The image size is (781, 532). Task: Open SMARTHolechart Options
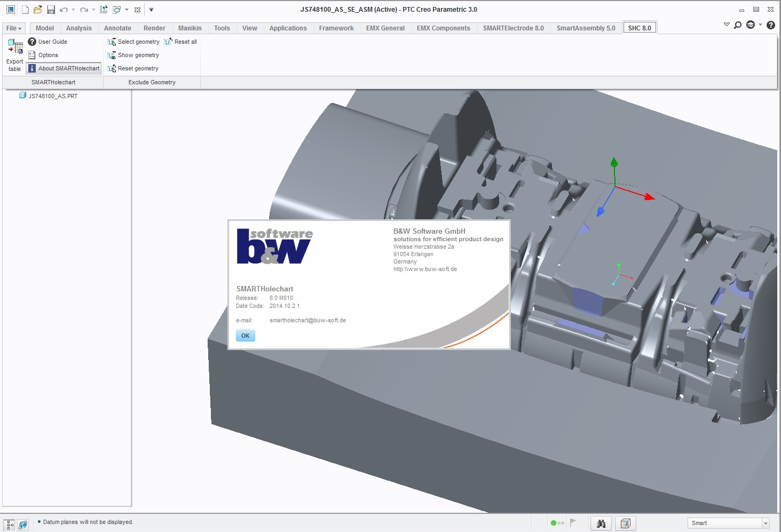pyautogui.click(x=43, y=55)
